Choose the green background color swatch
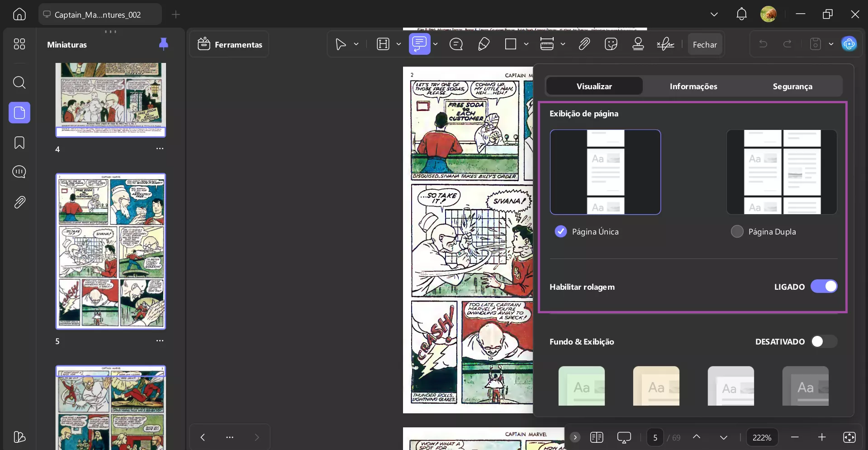The image size is (868, 450). click(581, 386)
